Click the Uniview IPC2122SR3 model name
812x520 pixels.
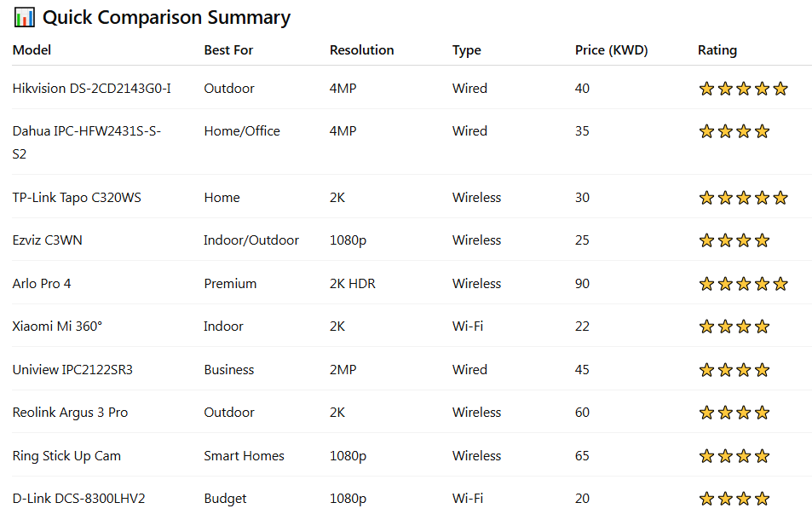pyautogui.click(x=72, y=370)
